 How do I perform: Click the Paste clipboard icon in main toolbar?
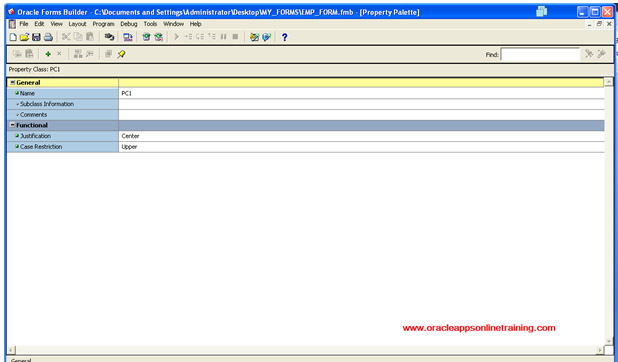pos(90,37)
